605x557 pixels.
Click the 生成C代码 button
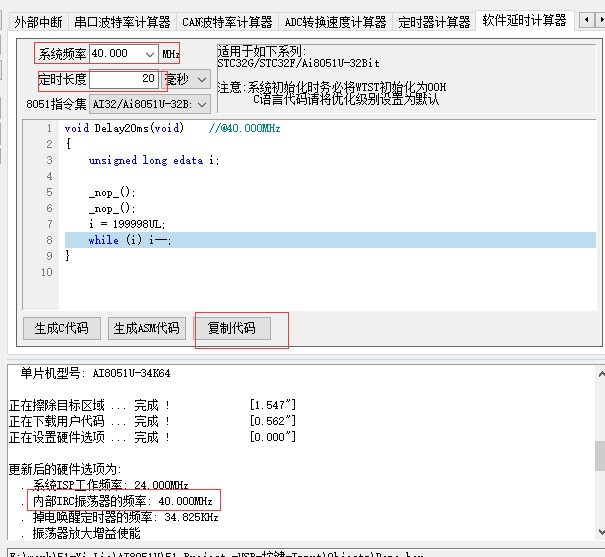[62, 328]
